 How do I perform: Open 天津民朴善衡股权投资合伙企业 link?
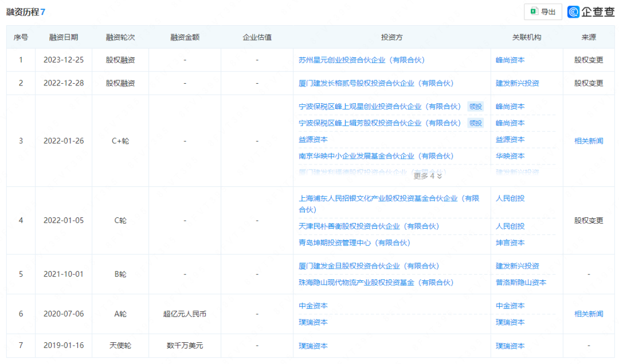click(x=369, y=226)
